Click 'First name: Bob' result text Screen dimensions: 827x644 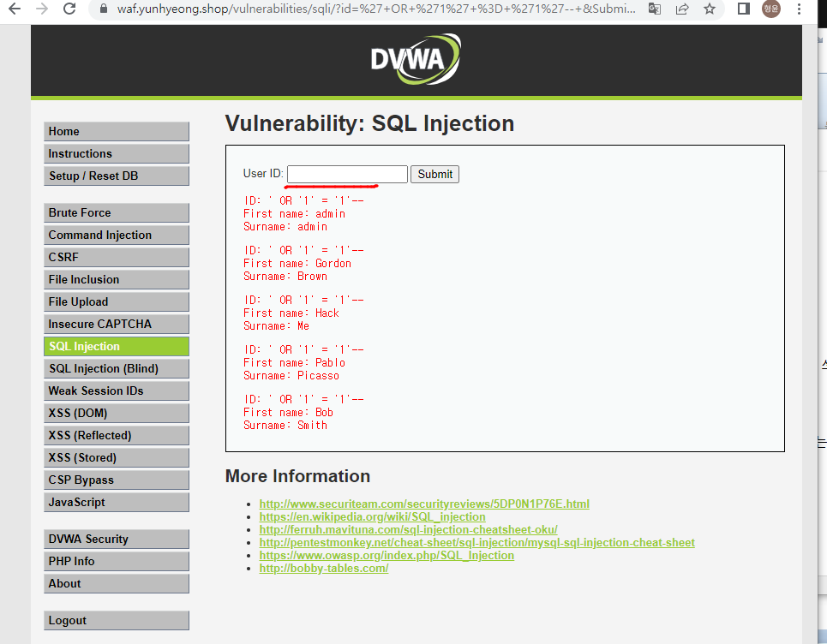tap(288, 412)
